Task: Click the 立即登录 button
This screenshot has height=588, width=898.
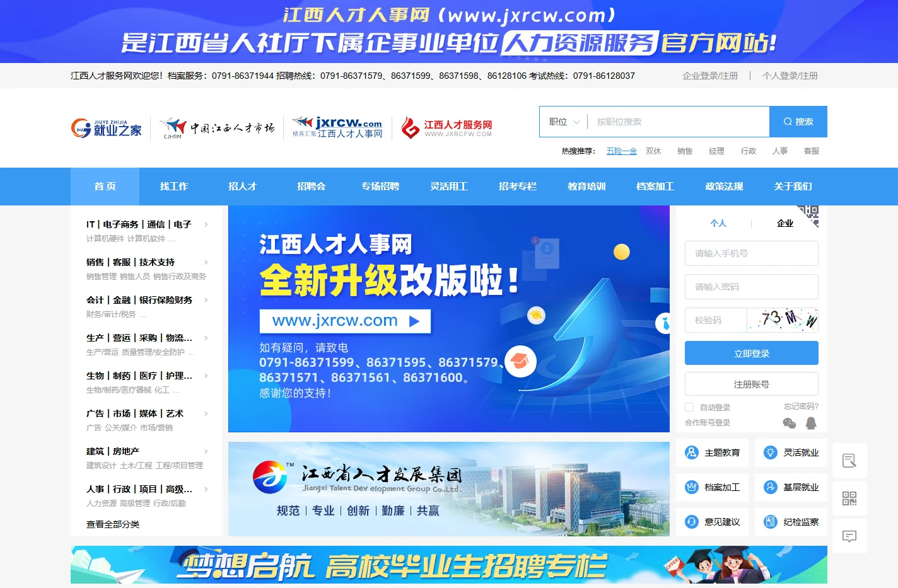Action: click(x=752, y=353)
